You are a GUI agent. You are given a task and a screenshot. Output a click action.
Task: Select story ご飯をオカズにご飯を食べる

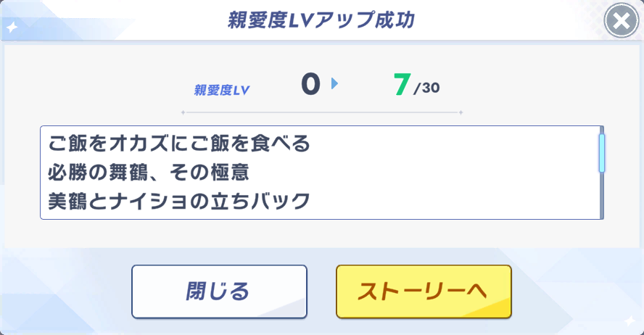click(179, 144)
